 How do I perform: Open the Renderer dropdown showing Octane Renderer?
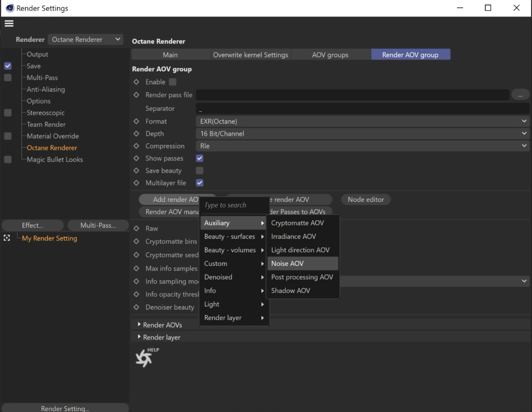[86, 39]
